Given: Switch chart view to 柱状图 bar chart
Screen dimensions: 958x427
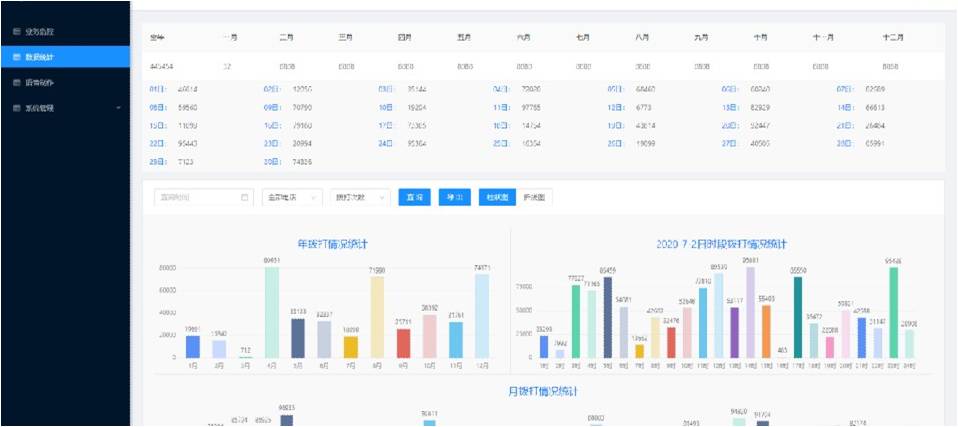Looking at the screenshot, I should (497, 197).
